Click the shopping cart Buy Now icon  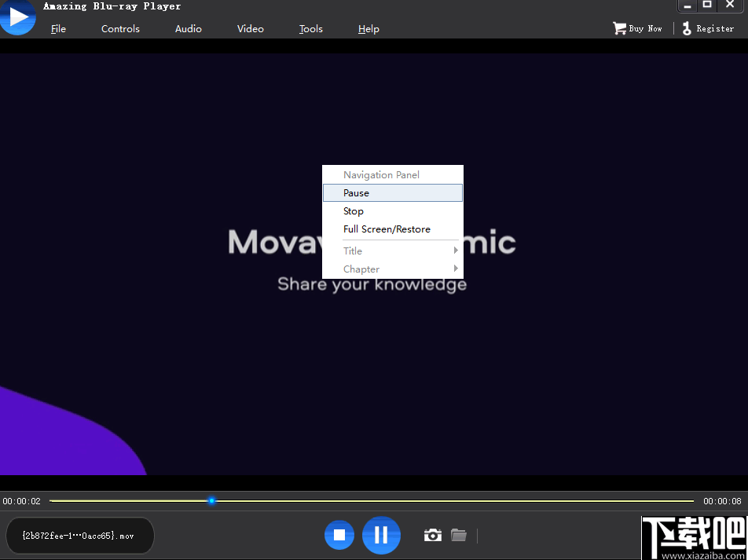pyautogui.click(x=620, y=28)
